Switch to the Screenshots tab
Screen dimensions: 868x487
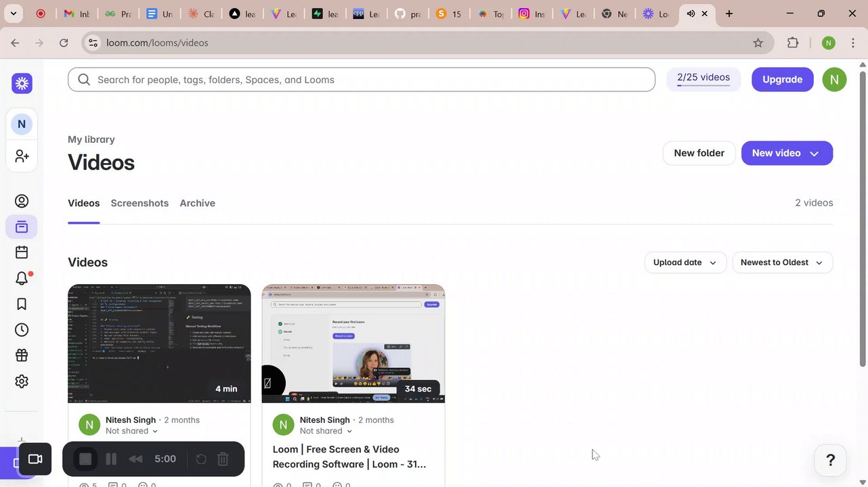139,203
